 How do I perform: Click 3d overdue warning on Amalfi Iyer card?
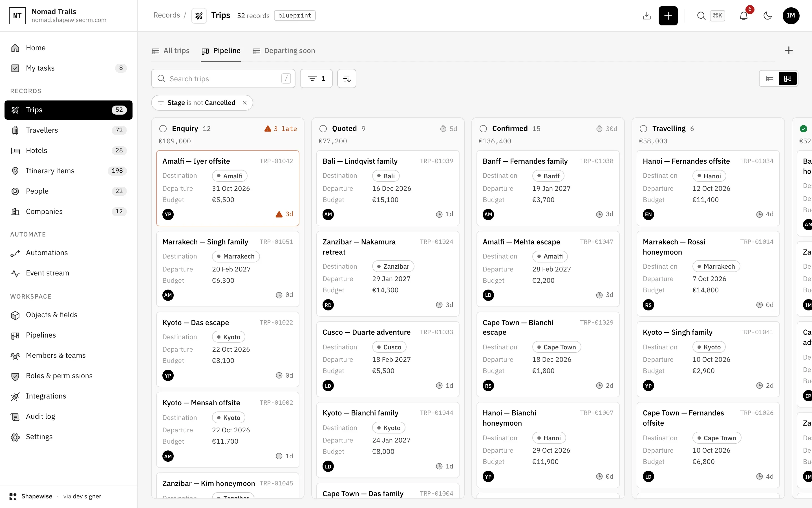pyautogui.click(x=284, y=214)
